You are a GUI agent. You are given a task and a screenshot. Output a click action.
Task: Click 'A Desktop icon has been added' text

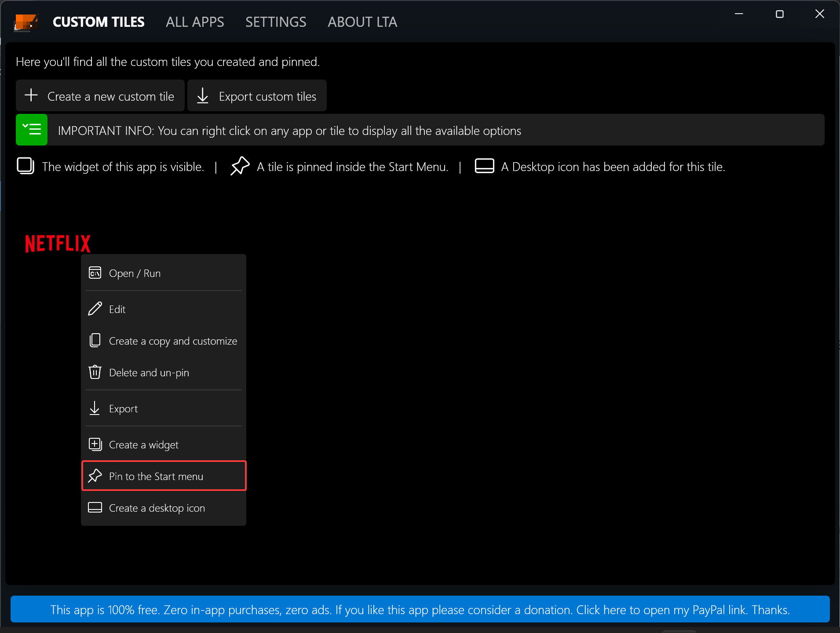[x=613, y=167]
